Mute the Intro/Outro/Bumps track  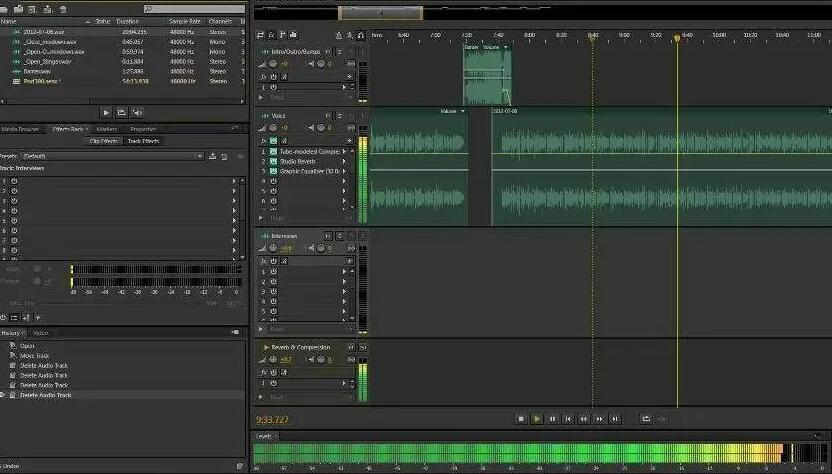[x=327, y=51]
